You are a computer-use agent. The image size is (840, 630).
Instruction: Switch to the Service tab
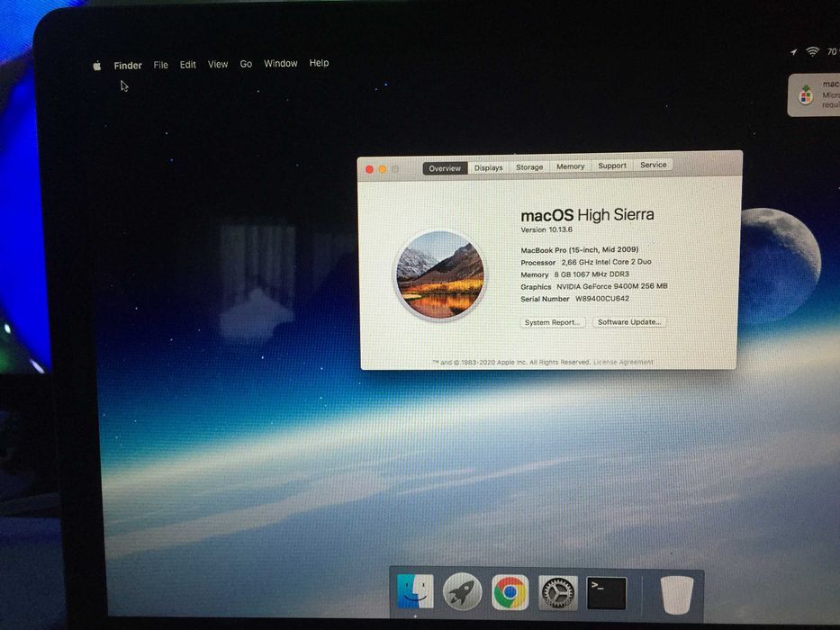click(653, 165)
